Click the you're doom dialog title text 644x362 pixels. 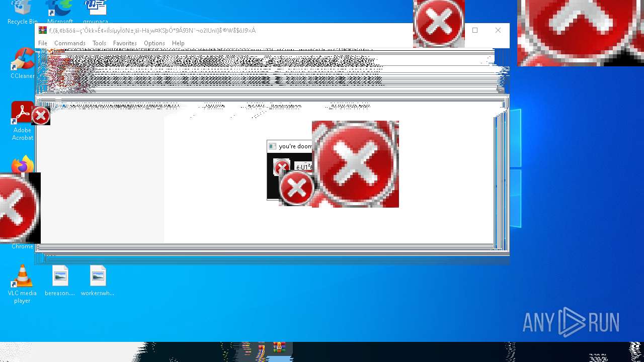pyautogui.click(x=295, y=146)
